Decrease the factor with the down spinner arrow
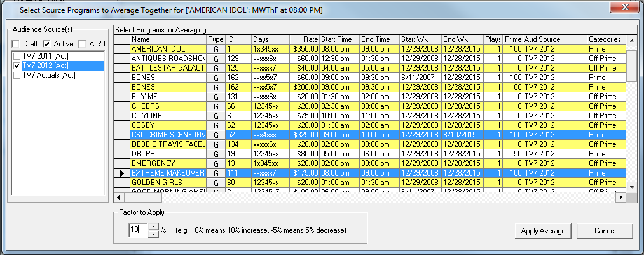Viewport: 644px width, 255px height. point(152,233)
